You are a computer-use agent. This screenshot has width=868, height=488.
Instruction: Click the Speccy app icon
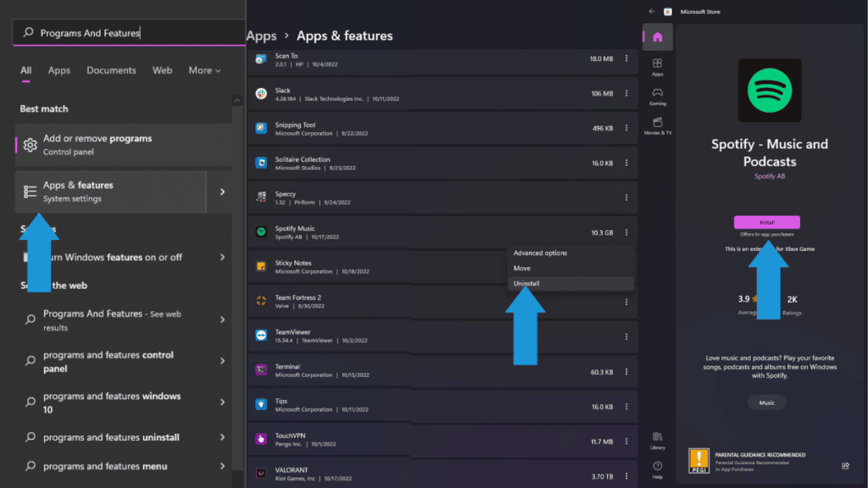[261, 197]
